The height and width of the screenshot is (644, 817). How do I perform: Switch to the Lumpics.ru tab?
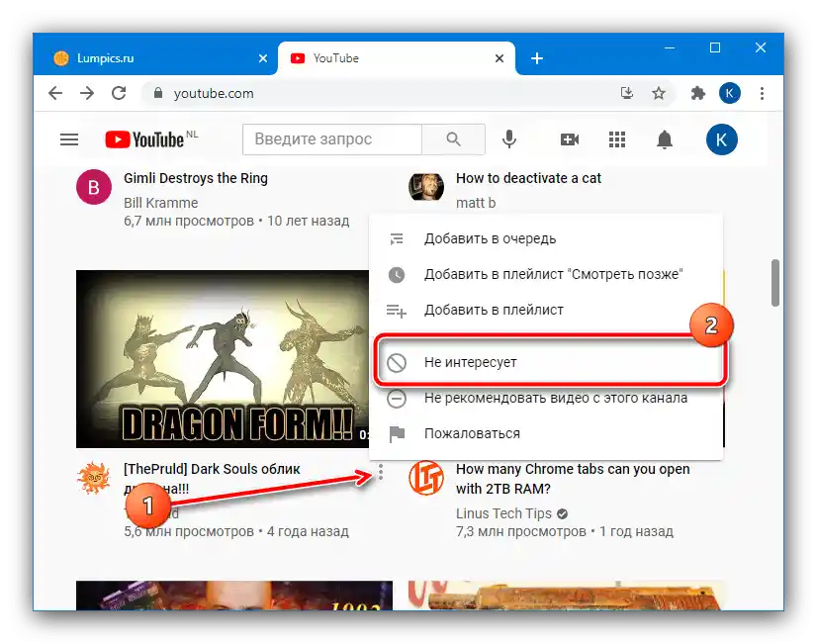click(x=154, y=58)
